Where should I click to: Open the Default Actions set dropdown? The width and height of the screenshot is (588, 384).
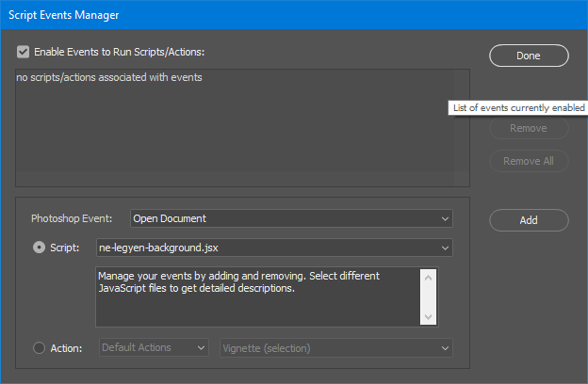tap(154, 347)
